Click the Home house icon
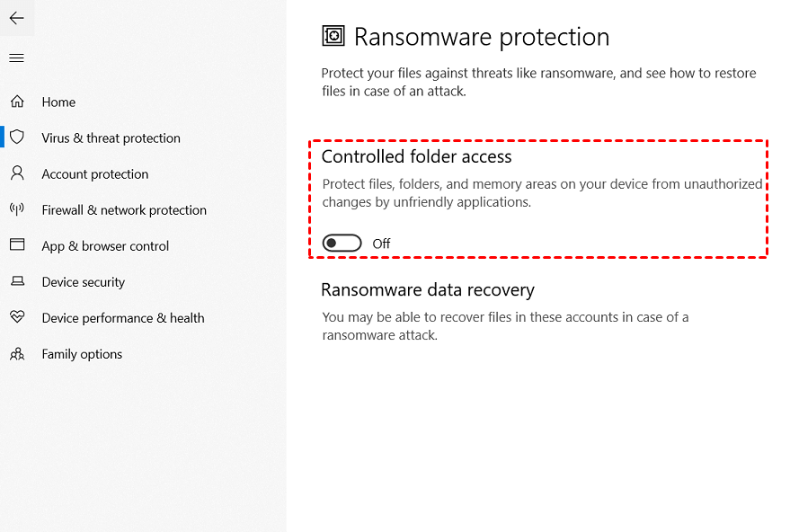 pos(17,102)
